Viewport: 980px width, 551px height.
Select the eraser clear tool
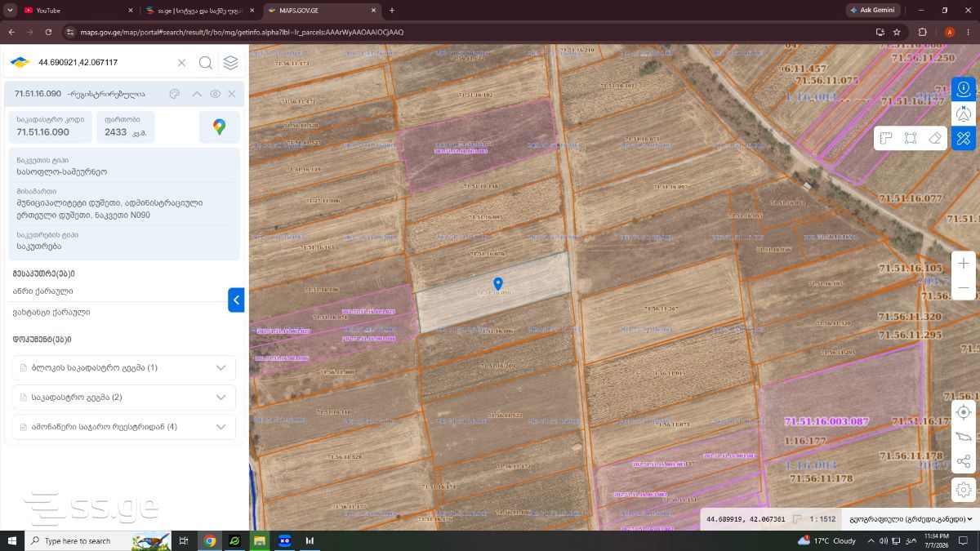click(936, 138)
